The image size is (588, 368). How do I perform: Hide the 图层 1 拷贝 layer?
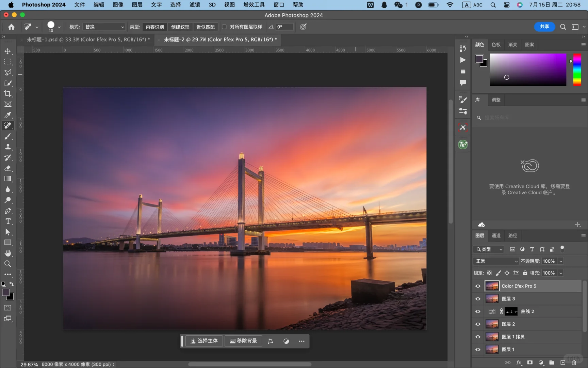pyautogui.click(x=478, y=337)
